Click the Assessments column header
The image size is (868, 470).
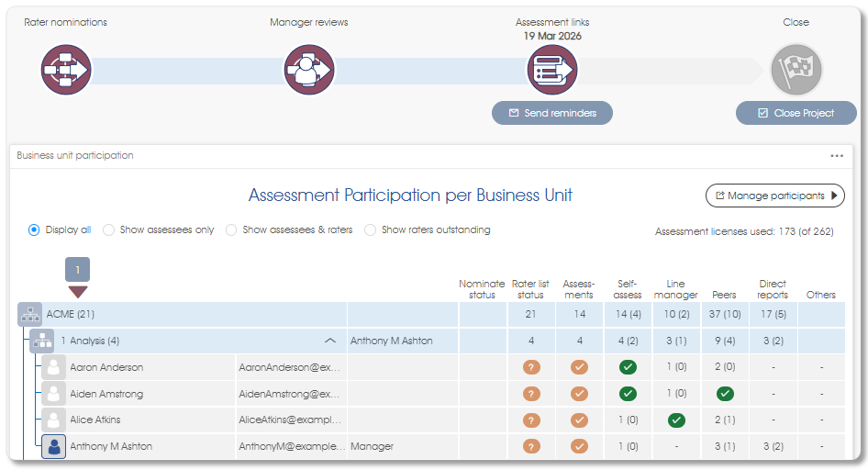point(579,289)
